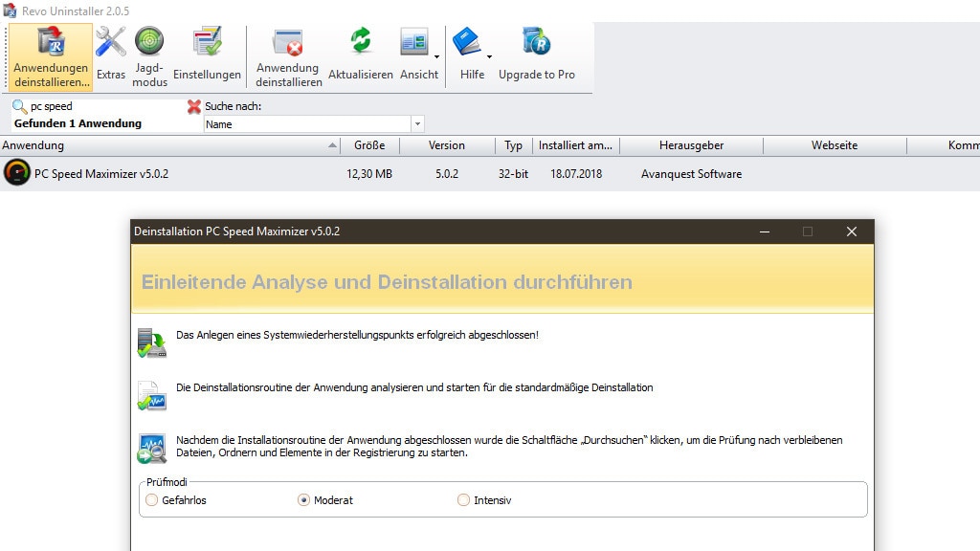Click the 'Gefunden 1 Anwendung' label
Image resolution: width=980 pixels, height=551 pixels.
(x=78, y=123)
